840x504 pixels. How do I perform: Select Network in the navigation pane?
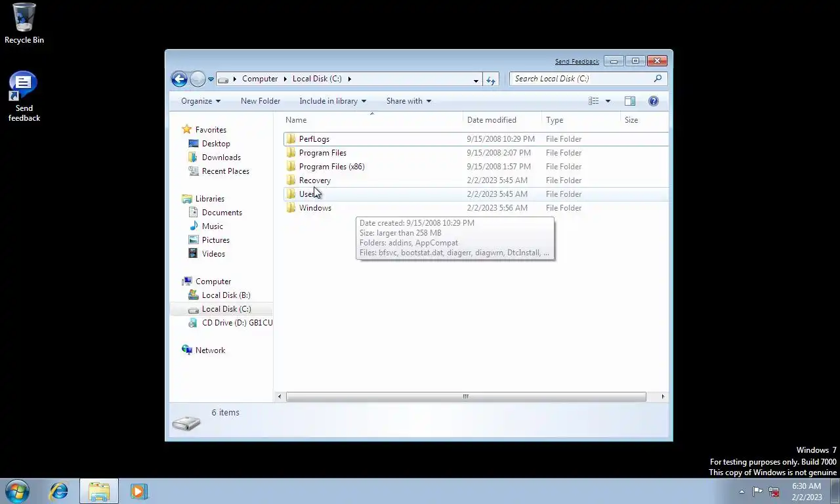tap(210, 350)
